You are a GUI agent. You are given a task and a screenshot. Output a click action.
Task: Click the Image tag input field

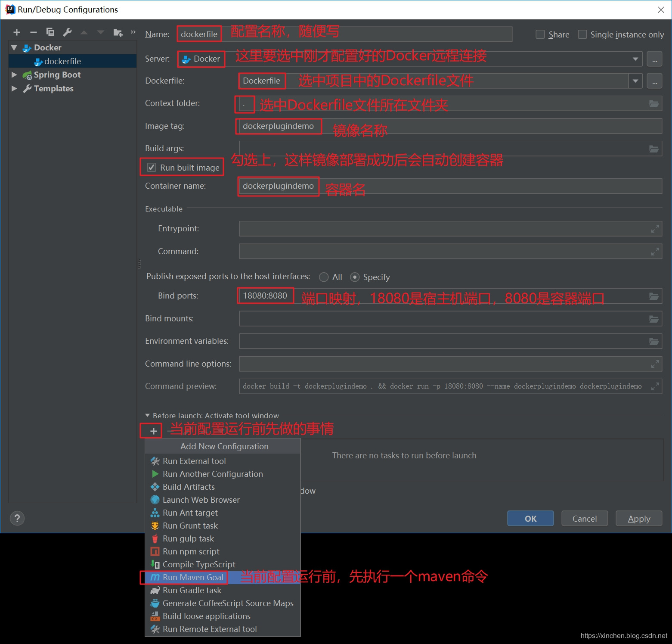coord(278,126)
